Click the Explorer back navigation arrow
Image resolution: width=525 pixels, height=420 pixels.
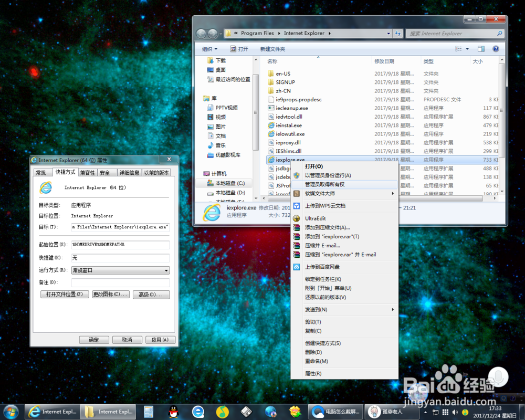201,34
